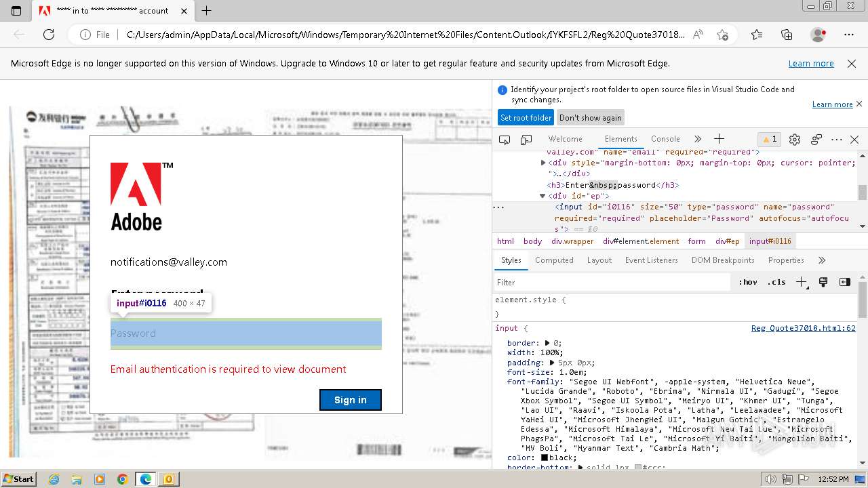Click Don't show again button
The width and height of the screenshot is (868, 488).
coord(590,118)
